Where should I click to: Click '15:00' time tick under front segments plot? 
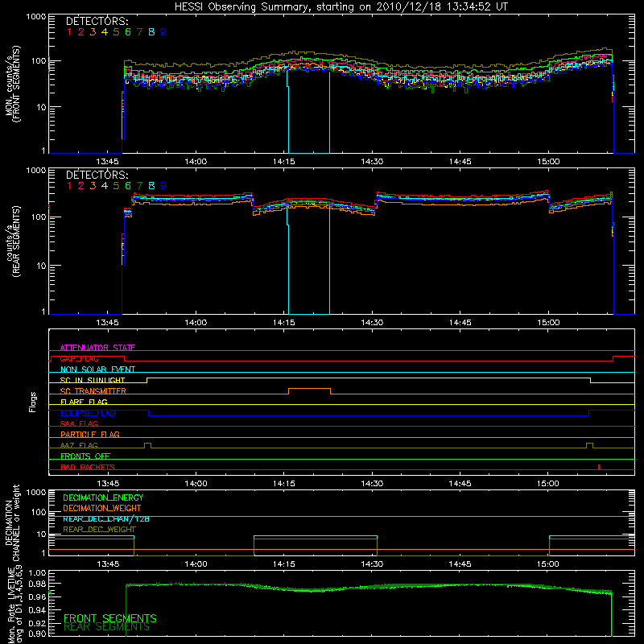[x=548, y=162]
